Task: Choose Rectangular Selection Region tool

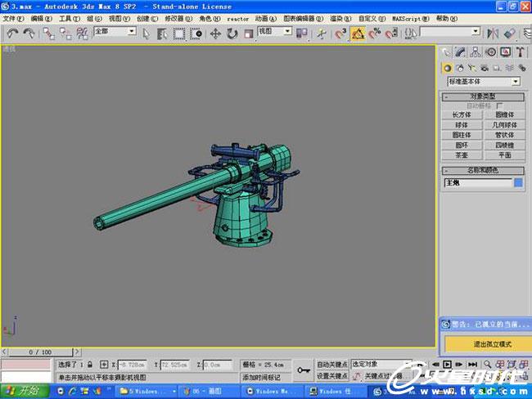Action: (x=179, y=34)
